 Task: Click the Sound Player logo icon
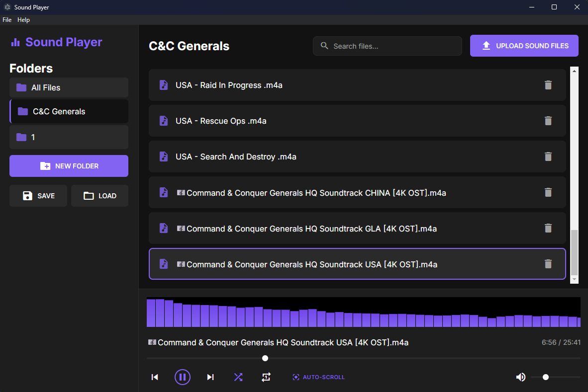click(x=15, y=42)
